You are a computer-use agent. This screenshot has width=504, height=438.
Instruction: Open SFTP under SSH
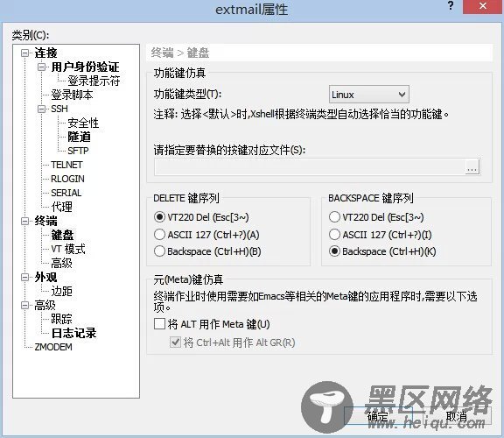78,151
